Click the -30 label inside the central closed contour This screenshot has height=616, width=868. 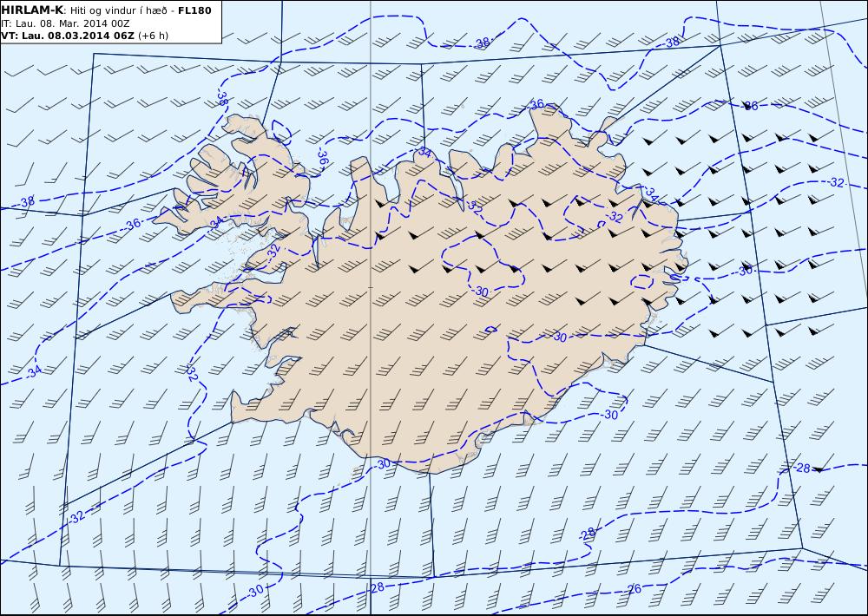480,292
